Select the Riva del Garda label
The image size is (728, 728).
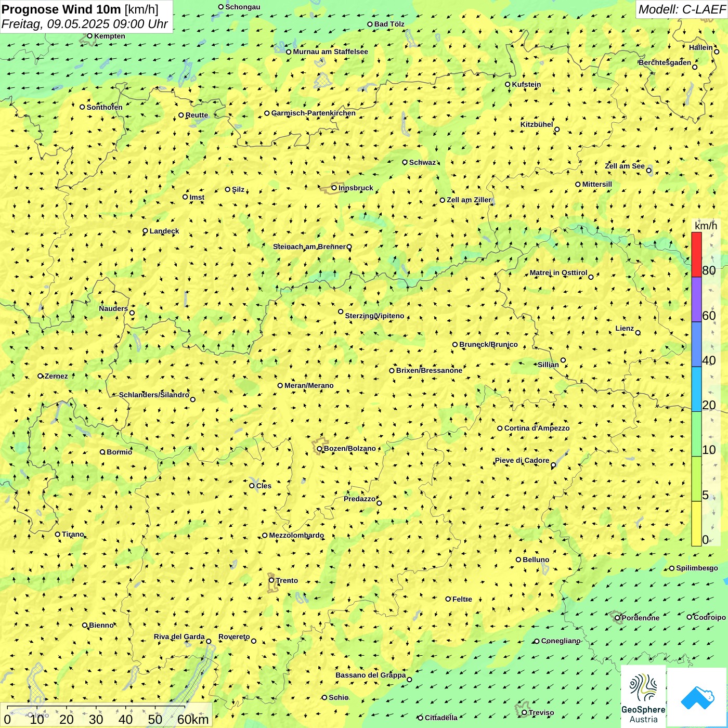coord(179,636)
